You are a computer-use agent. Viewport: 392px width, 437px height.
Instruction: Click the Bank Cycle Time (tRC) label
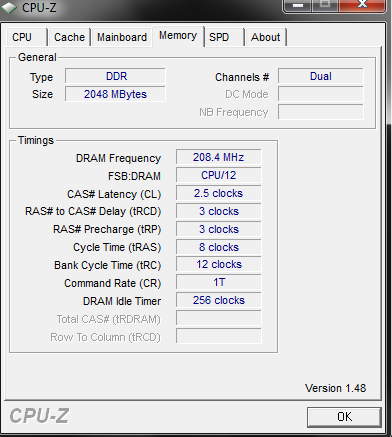tap(108, 265)
